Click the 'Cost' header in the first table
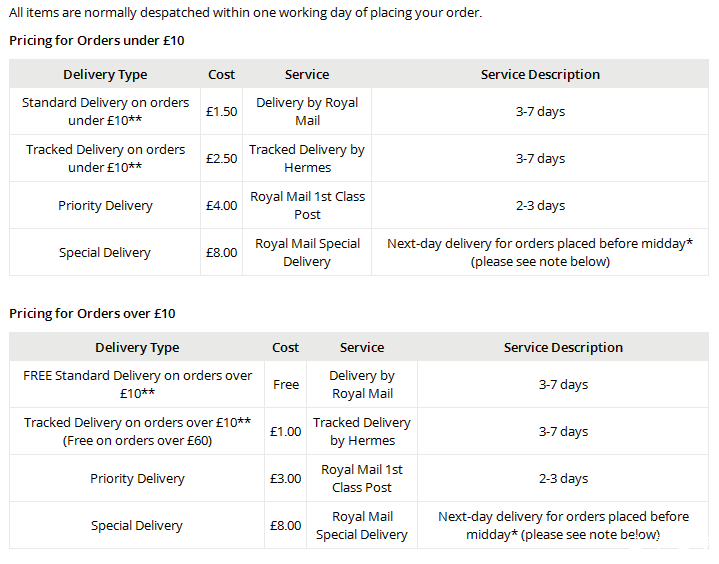Viewport: 719px width, 564px height. [221, 74]
